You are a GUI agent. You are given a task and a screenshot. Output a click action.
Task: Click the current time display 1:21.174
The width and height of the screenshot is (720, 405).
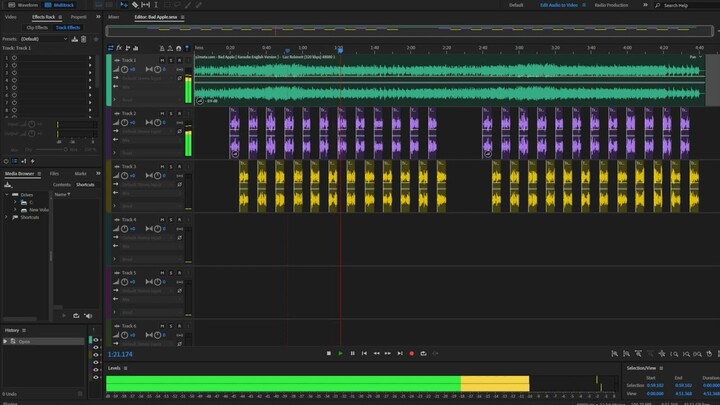coord(120,354)
